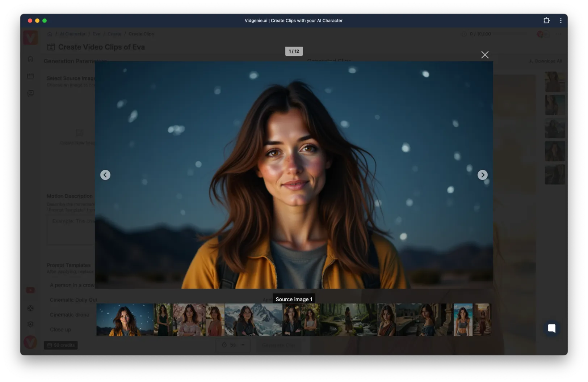Click the second generated clip thumbnail at right
Image resolution: width=588 pixels, height=382 pixels.
555,105
